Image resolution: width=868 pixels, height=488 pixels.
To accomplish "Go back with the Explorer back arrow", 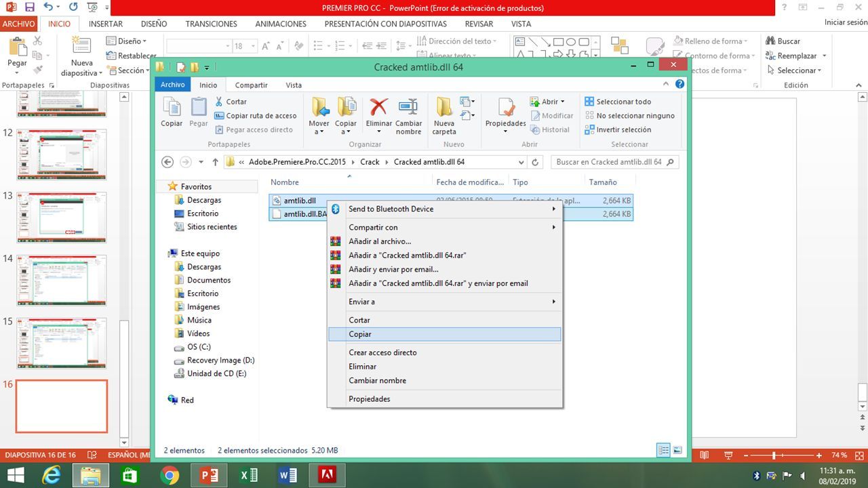I will coord(167,162).
